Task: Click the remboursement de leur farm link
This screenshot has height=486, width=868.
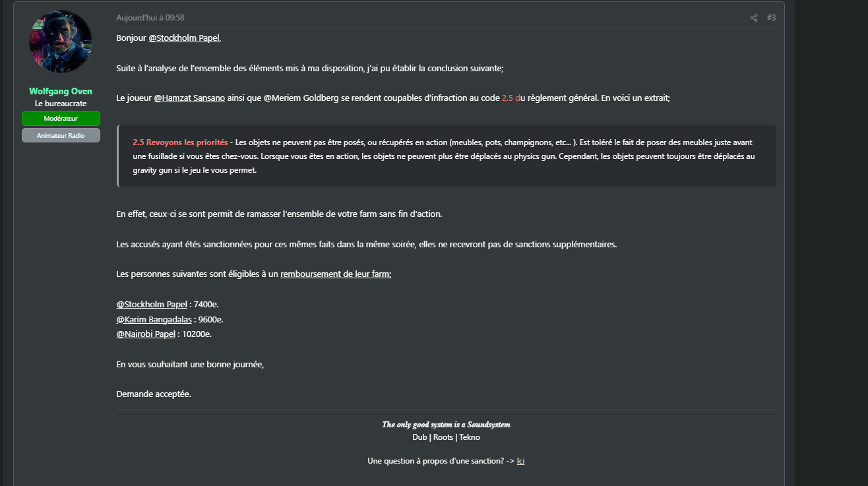Action: click(336, 274)
